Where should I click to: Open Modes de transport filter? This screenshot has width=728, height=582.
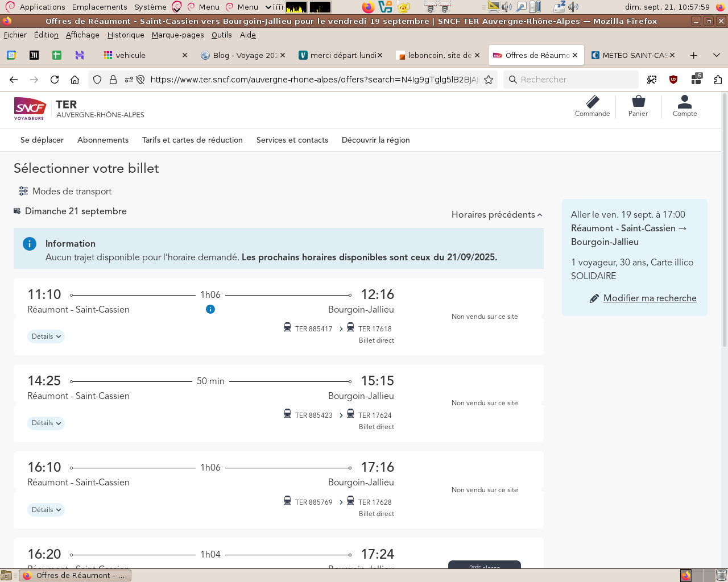65,192
